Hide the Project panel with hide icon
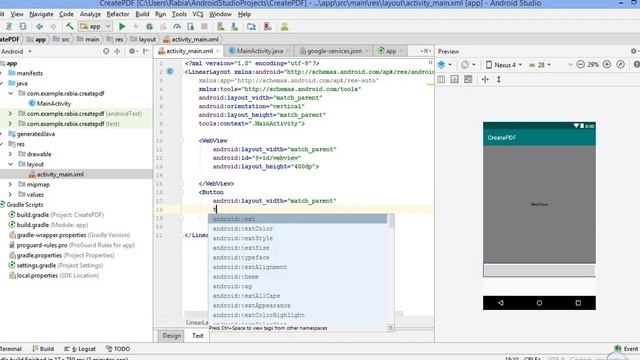Screen dimensions: 640x360 point(146,51)
